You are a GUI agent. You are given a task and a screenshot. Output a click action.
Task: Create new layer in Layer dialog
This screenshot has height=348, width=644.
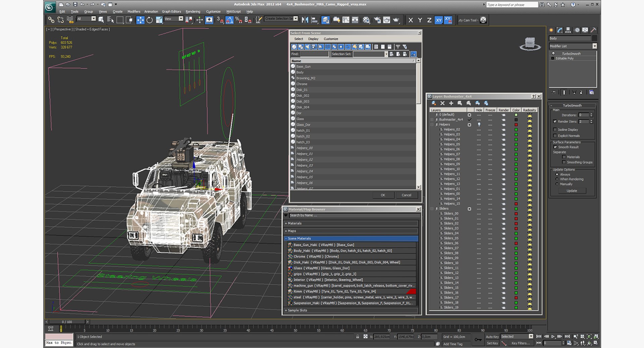click(434, 103)
